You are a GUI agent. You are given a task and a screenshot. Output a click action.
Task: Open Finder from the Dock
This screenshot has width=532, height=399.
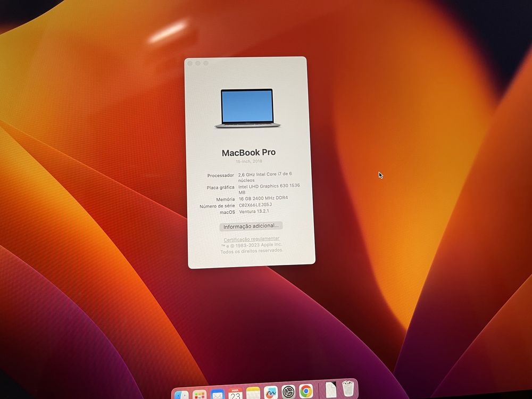coord(182,395)
